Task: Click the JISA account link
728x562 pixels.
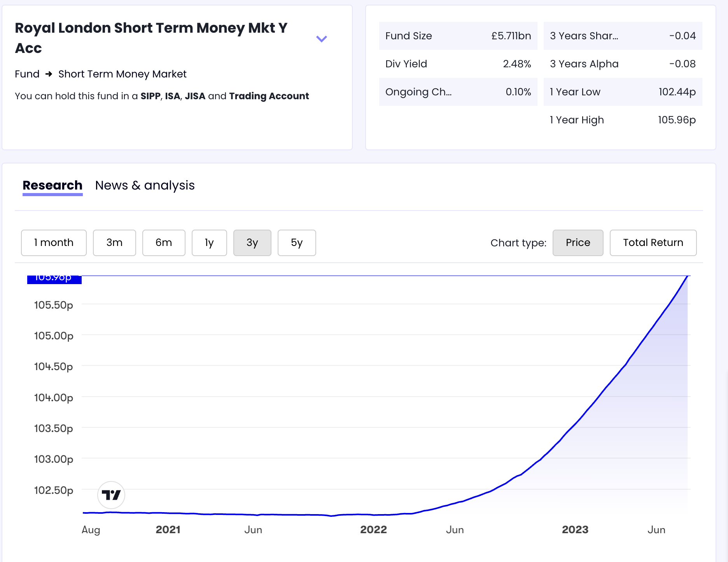Action: (195, 96)
